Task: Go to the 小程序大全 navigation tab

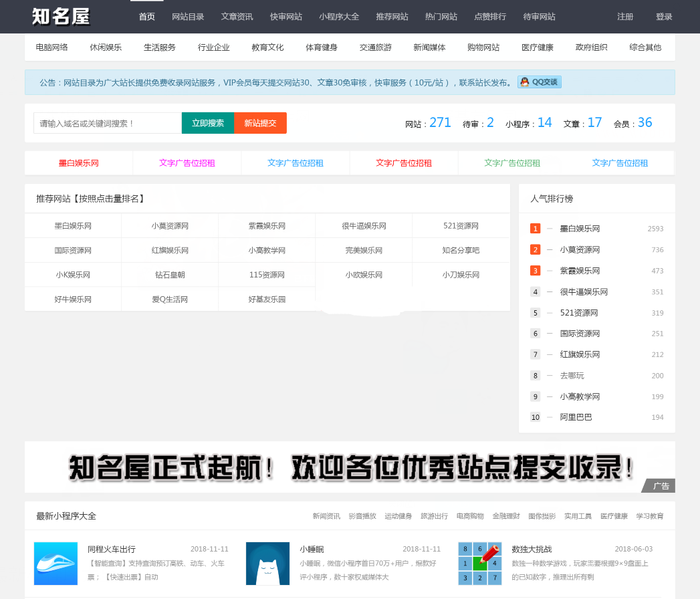Action: (x=339, y=17)
